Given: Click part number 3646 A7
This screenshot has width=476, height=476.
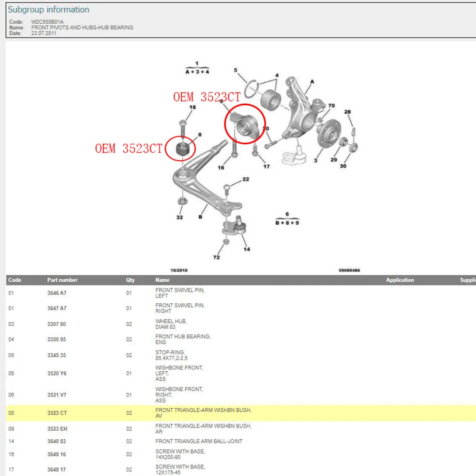Looking at the screenshot, I should tap(57, 293).
